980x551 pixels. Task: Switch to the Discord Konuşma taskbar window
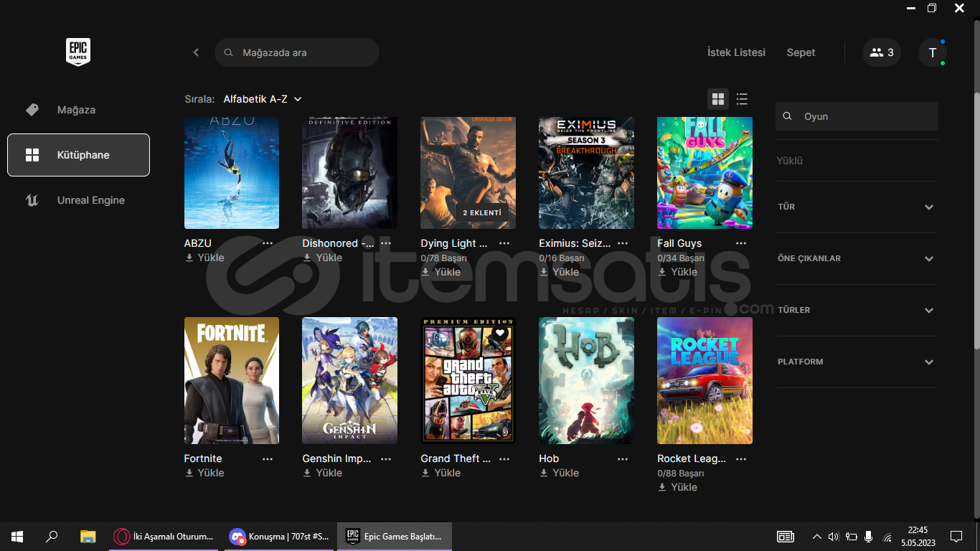coord(278,536)
